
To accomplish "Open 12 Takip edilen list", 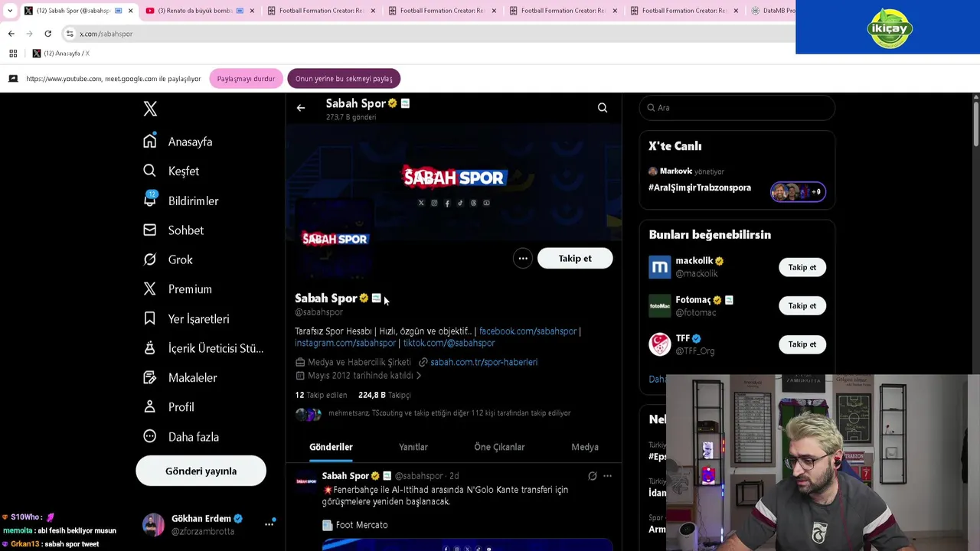I will click(x=321, y=395).
